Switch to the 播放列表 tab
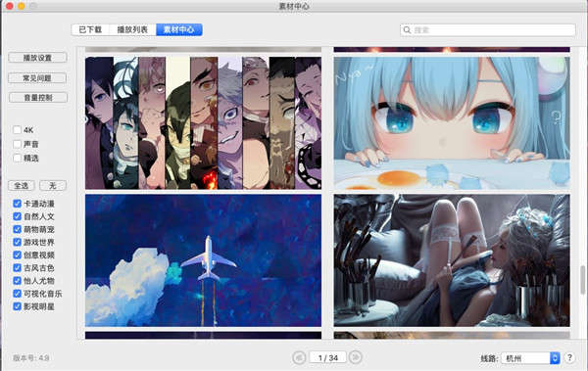Image resolution: width=588 pixels, height=371 pixels. pos(132,29)
